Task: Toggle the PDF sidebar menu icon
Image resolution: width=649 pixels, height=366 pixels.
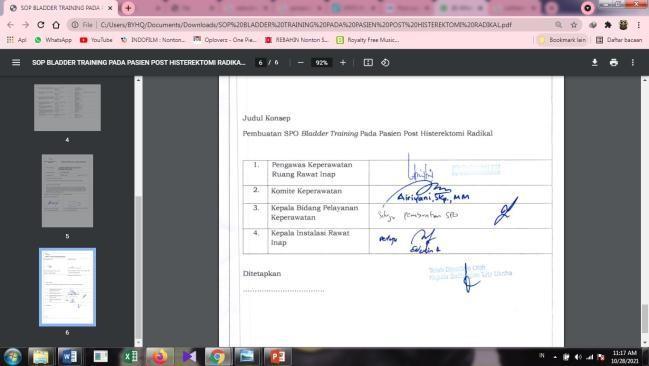Action: 16,63
